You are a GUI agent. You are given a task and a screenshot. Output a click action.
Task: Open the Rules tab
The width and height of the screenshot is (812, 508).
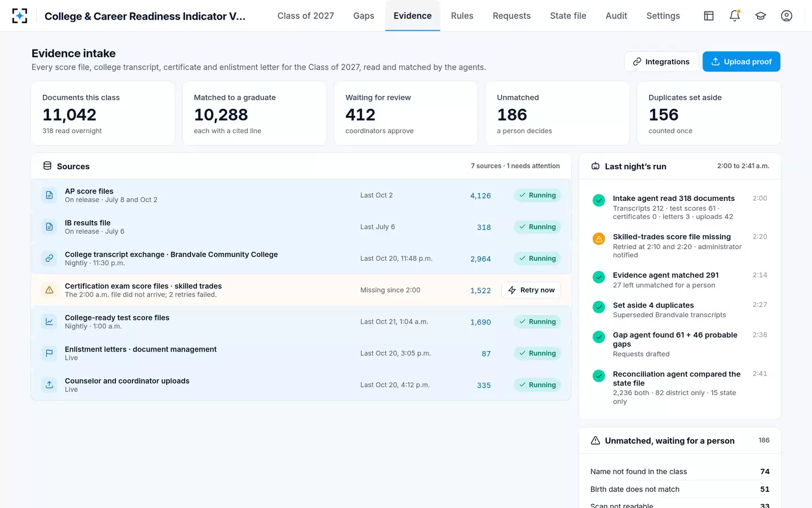pos(462,16)
